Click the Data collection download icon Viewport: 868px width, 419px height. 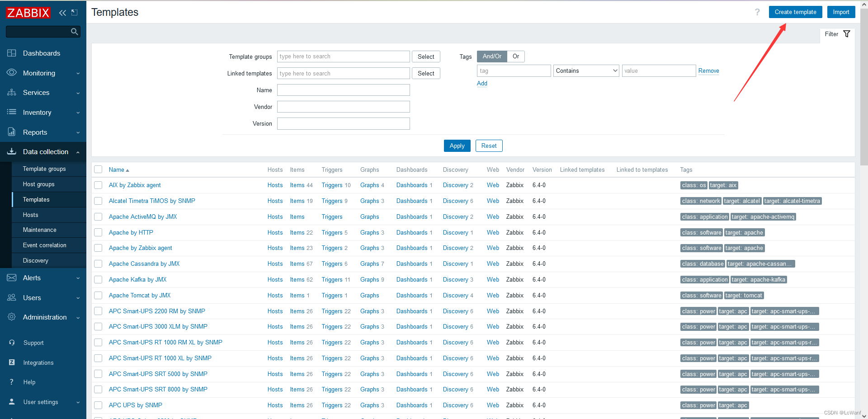click(x=12, y=151)
